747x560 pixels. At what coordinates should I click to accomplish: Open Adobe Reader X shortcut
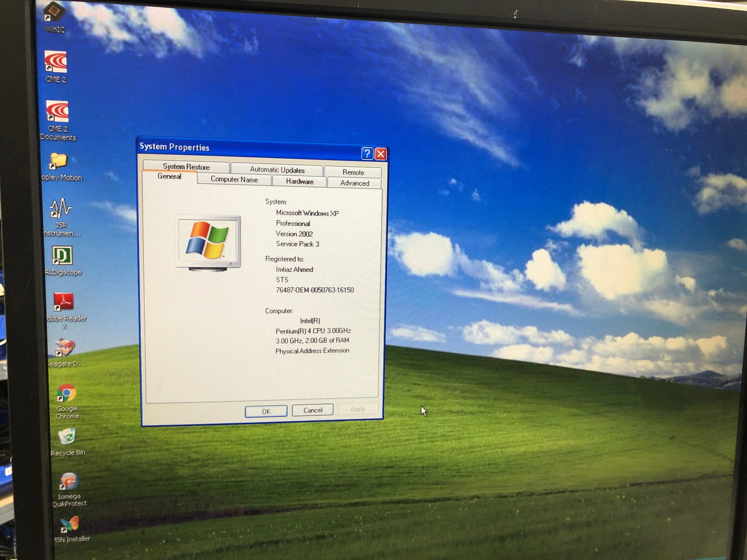coord(64,303)
